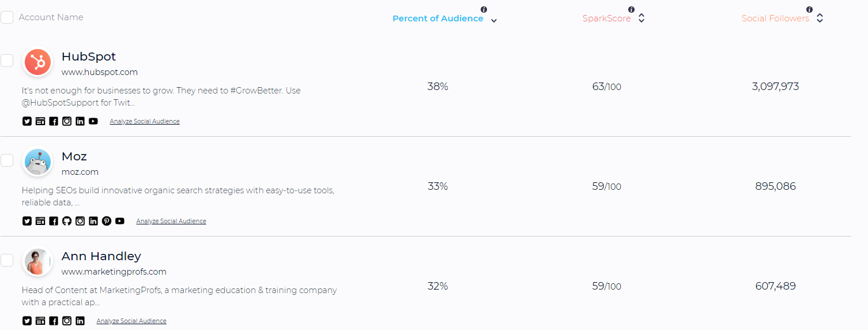Open Ann Handley's profile photo
This screenshot has width=868, height=330.
click(x=37, y=262)
